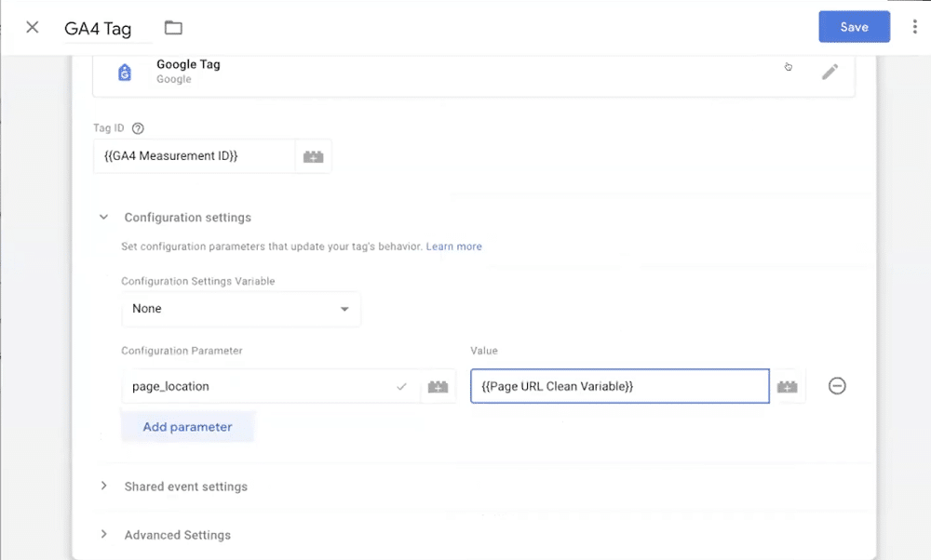Remove the page_location parameter with the minus icon

coord(837,385)
